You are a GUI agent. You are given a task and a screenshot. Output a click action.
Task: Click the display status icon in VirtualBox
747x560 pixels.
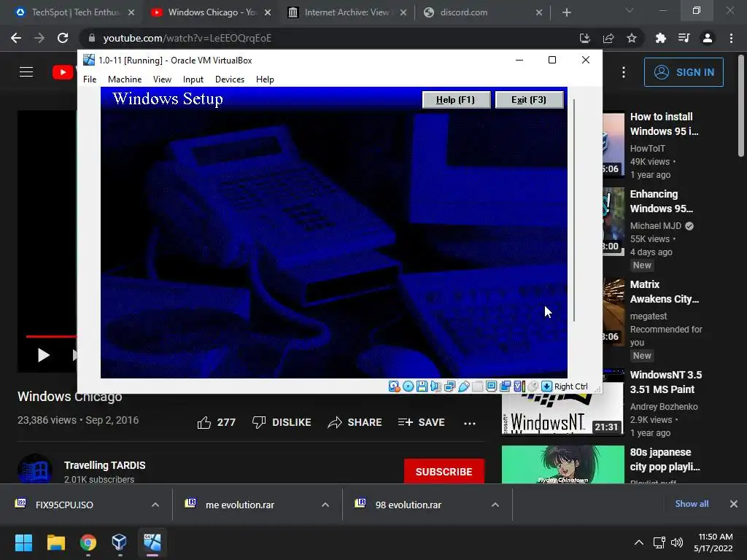pos(491,386)
